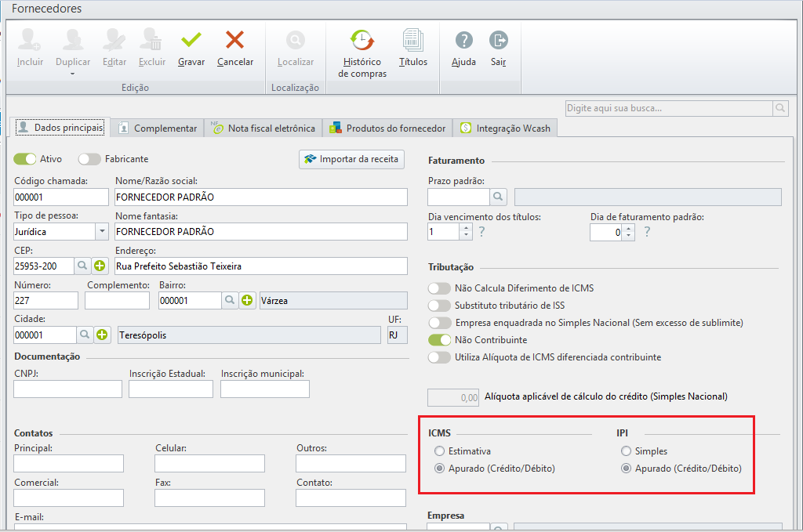Viewport: 803px width, 532px height.
Task: Open the Duplicar dropdown arrow
Action: point(73,74)
